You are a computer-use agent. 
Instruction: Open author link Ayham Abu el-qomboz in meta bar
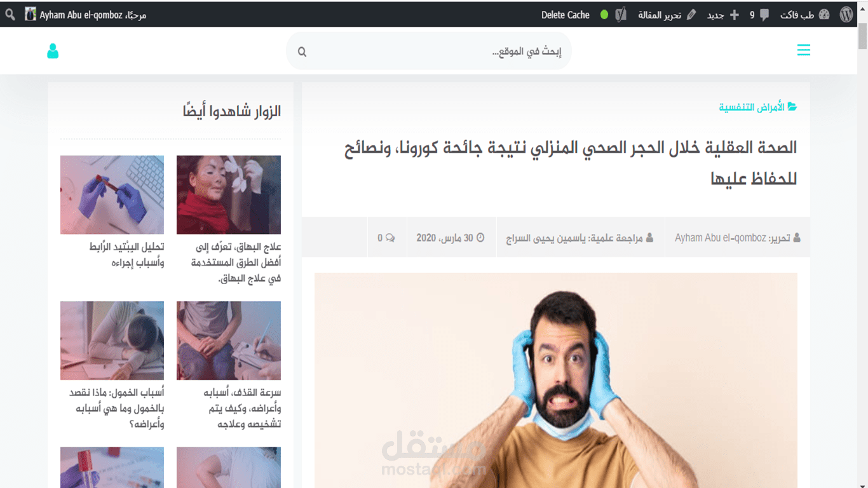pos(721,238)
